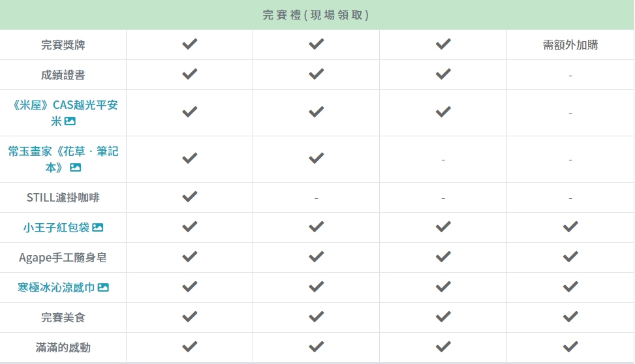Click the image icon beside 《米屋》CAS越光平安米

pyautogui.click(x=70, y=121)
